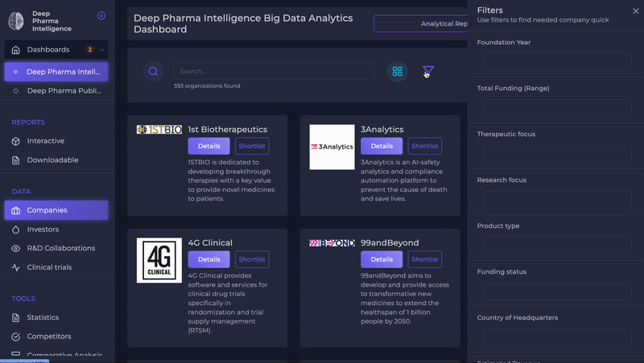Click the Competitors checkmark icon
644x363 pixels.
point(15,336)
